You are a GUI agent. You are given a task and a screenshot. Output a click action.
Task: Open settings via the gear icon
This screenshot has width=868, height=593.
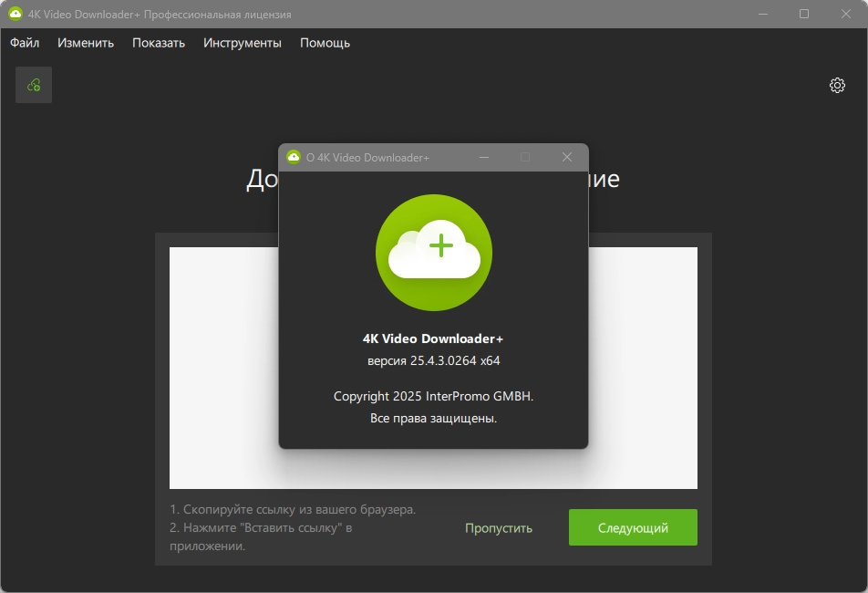click(837, 85)
